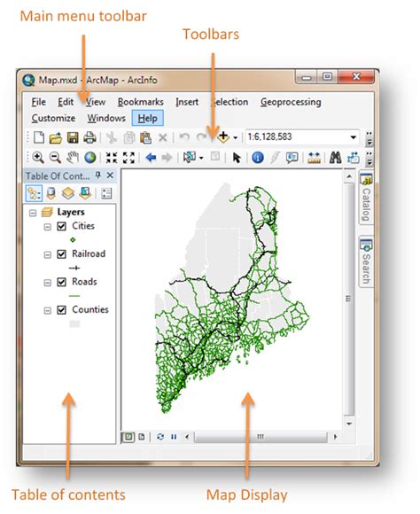Close the Table Of Contents panel

point(110,175)
